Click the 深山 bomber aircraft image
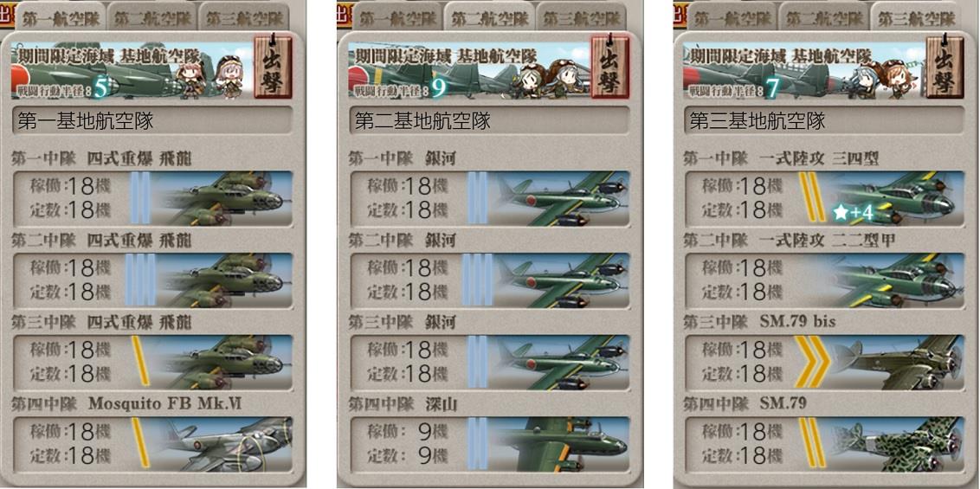This screenshot has height=489, width=980. 558,445
